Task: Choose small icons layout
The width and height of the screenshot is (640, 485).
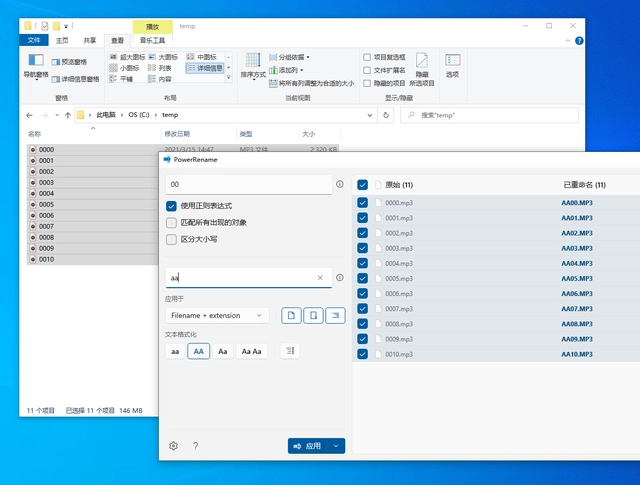Action: [124, 68]
